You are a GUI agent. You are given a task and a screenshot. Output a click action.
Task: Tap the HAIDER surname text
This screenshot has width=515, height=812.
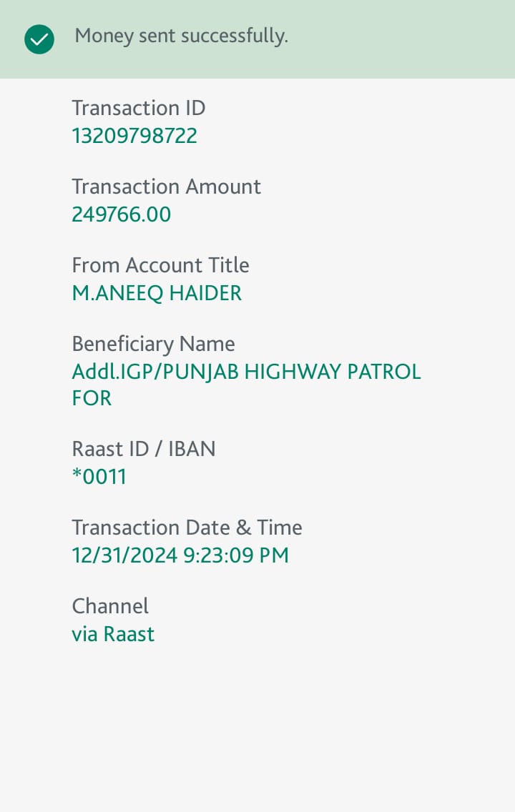(x=206, y=293)
